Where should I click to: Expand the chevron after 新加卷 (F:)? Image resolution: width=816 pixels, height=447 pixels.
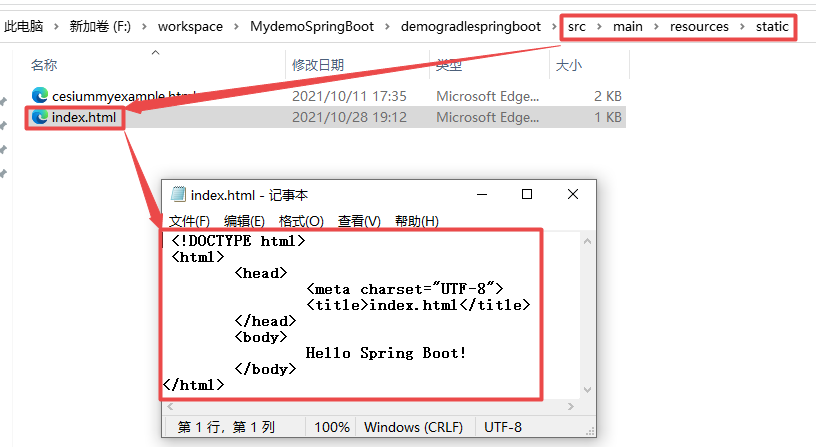(144, 27)
